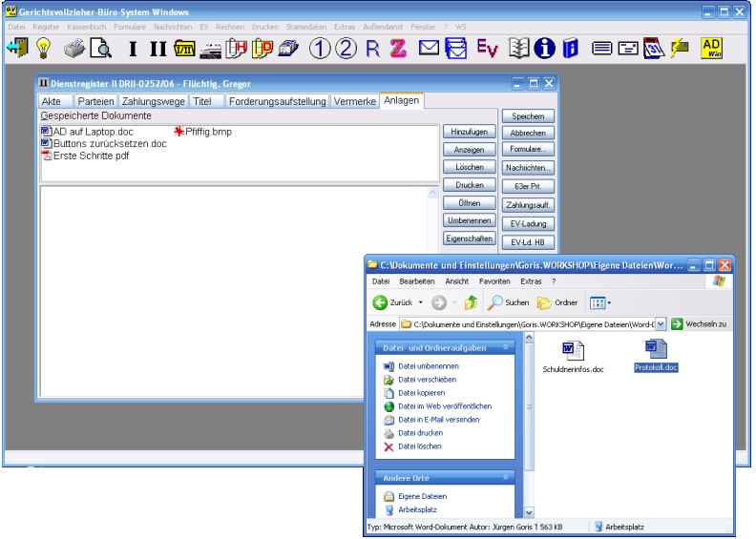Image resolution: width=756 pixels, height=539 pixels.
Task: Click the lightbulb icon in the main toolbar
Action: point(44,48)
